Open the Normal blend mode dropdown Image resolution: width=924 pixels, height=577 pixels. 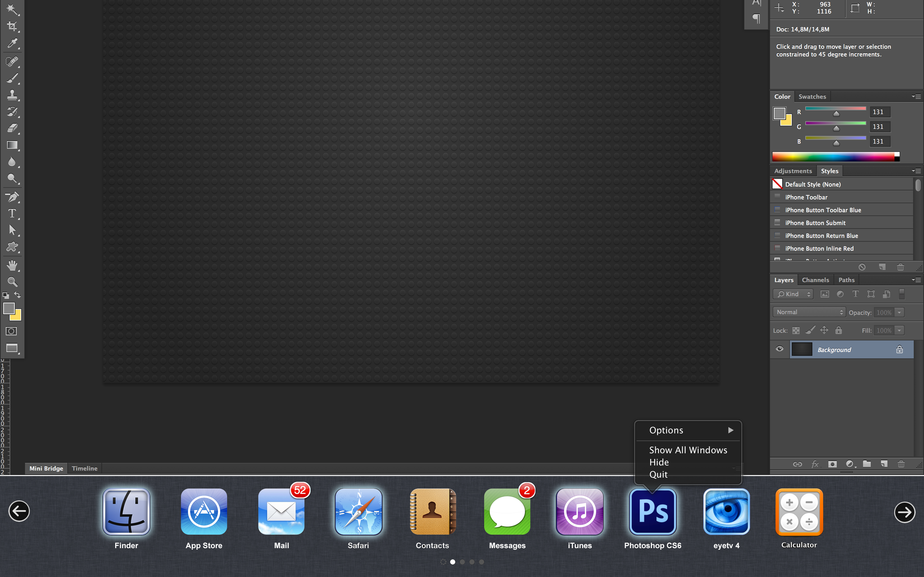[x=809, y=312]
